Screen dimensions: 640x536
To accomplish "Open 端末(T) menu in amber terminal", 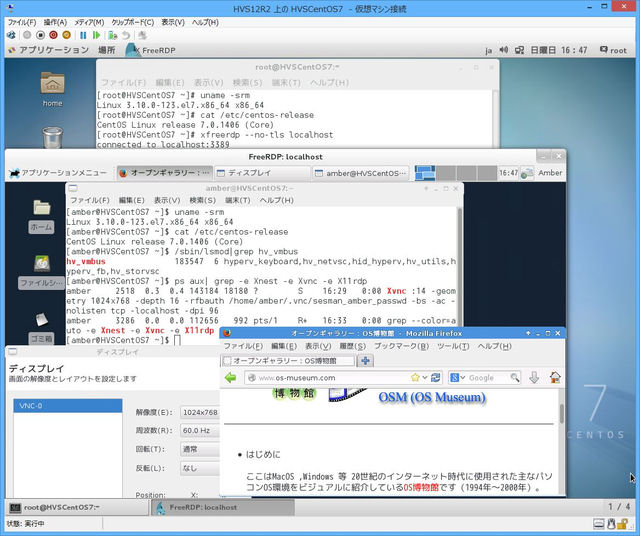I will (238, 200).
